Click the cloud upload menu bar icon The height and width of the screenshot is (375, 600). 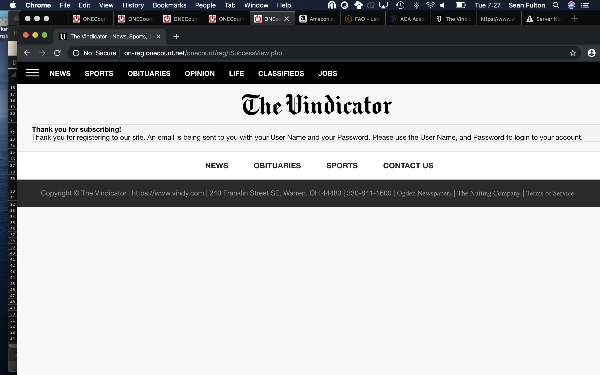(358, 5)
